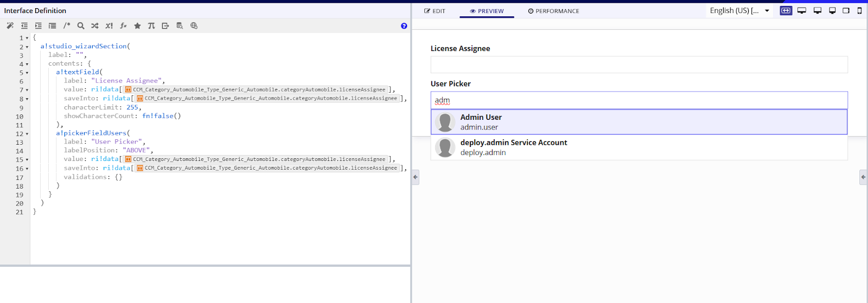868x303 pixels.
Task: Open the English (US) language dropdown
Action: pyautogui.click(x=740, y=10)
